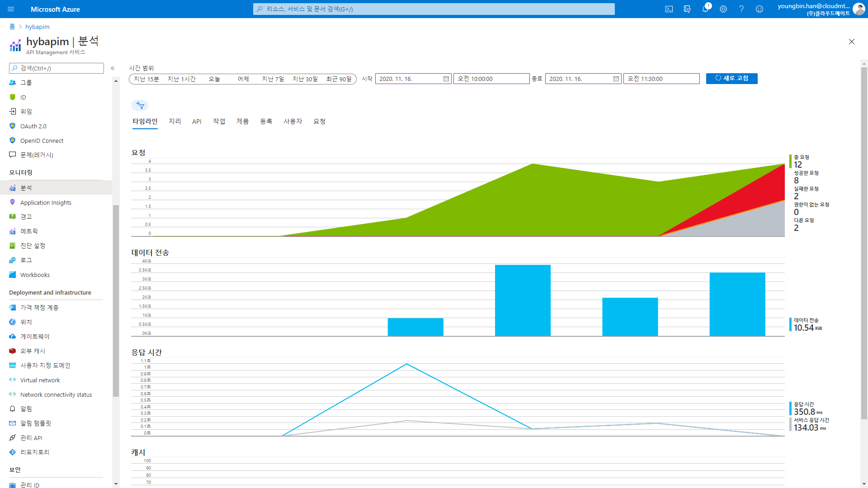The width and height of the screenshot is (868, 488).
Task: Click the top resource search field
Action: coord(434,9)
